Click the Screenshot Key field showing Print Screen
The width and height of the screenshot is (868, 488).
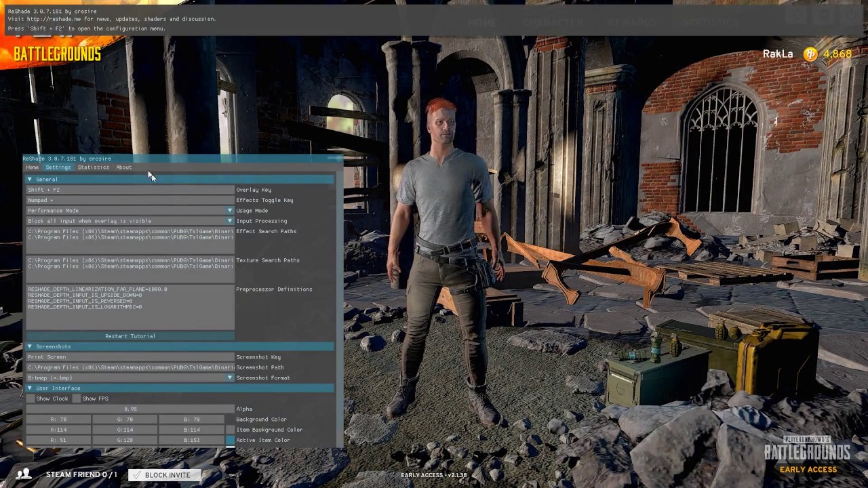coord(130,357)
